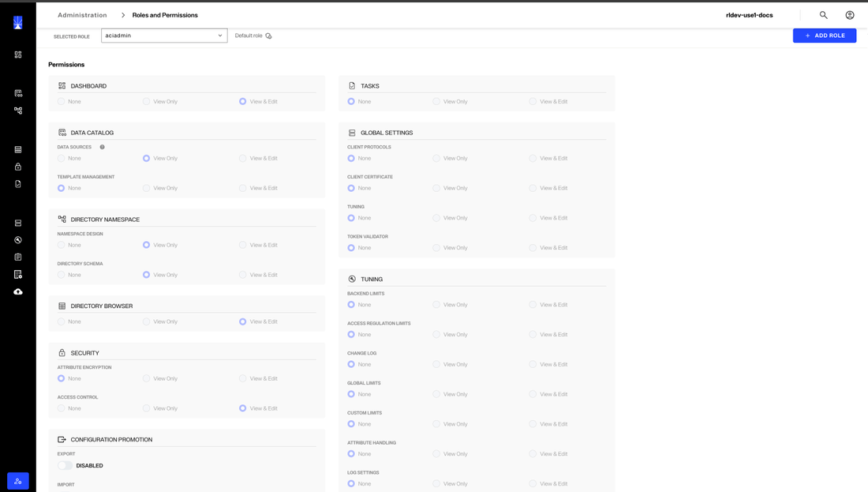Open Dashboard from the sidebar icon
Viewport: 868px width, 492px height.
click(17, 54)
